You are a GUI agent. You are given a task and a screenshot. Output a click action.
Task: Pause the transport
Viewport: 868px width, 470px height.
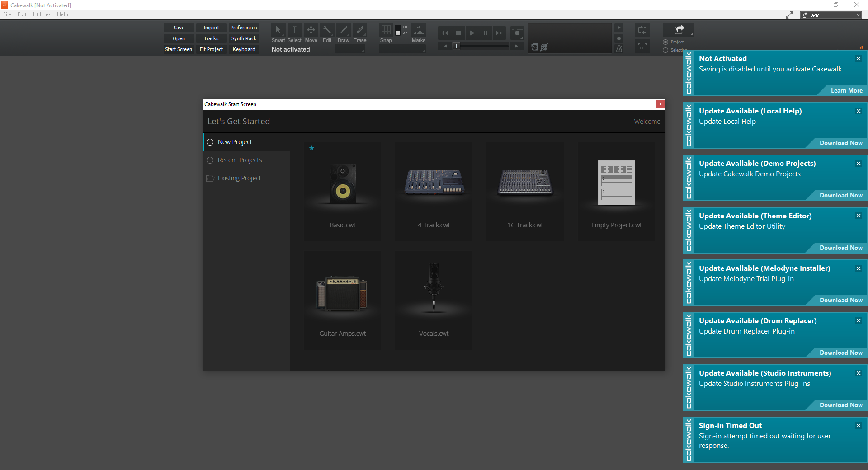(486, 33)
